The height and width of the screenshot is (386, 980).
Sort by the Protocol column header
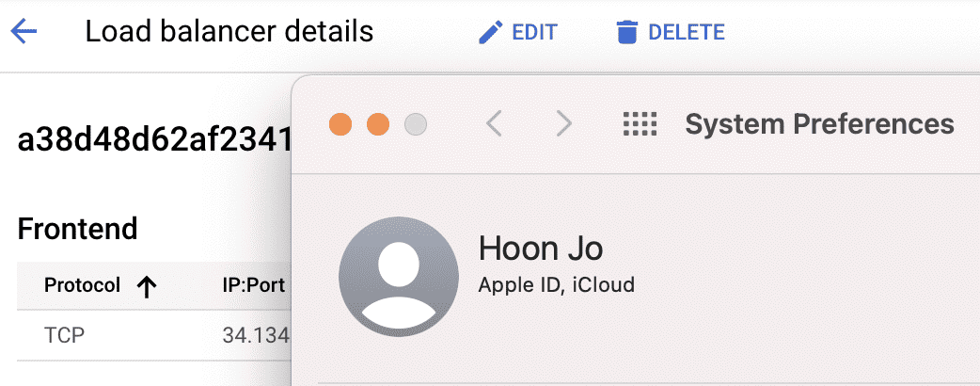click(82, 286)
